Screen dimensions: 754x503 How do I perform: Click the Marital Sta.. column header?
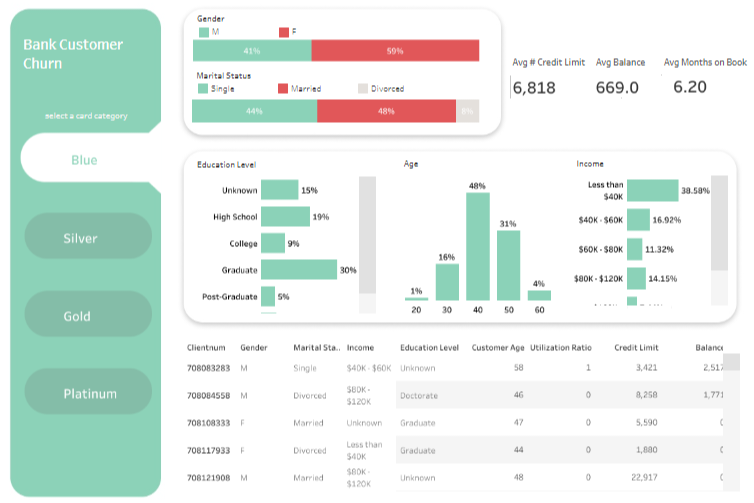click(x=316, y=348)
